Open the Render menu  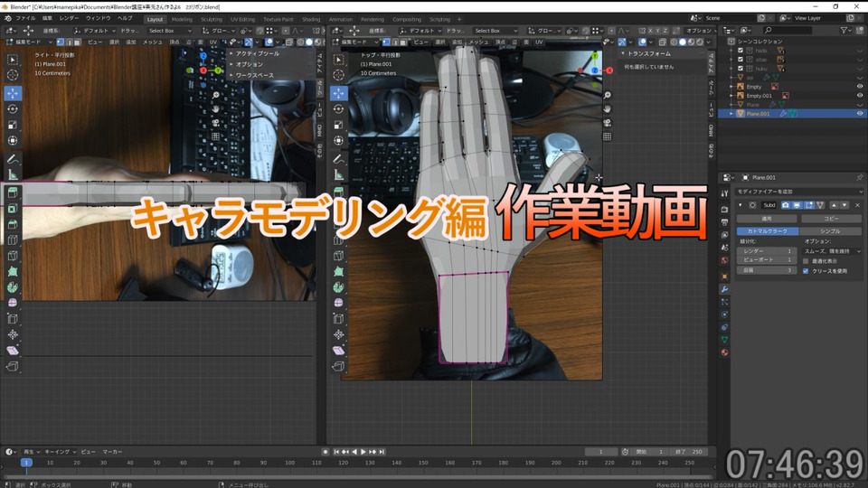tap(69, 18)
